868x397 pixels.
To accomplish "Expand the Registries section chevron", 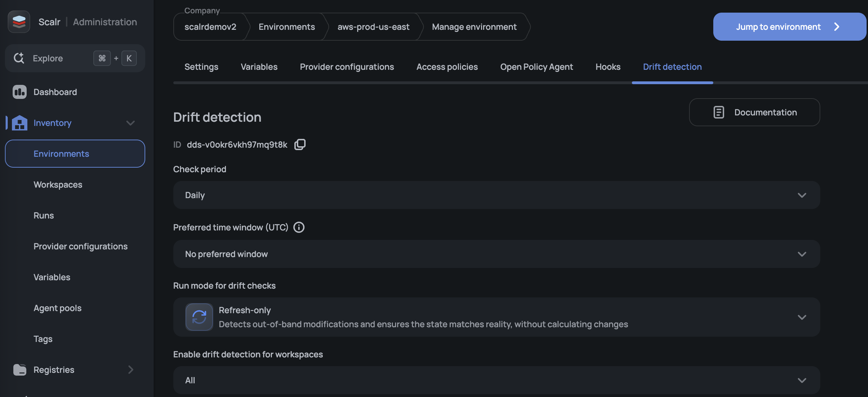I will point(131,370).
